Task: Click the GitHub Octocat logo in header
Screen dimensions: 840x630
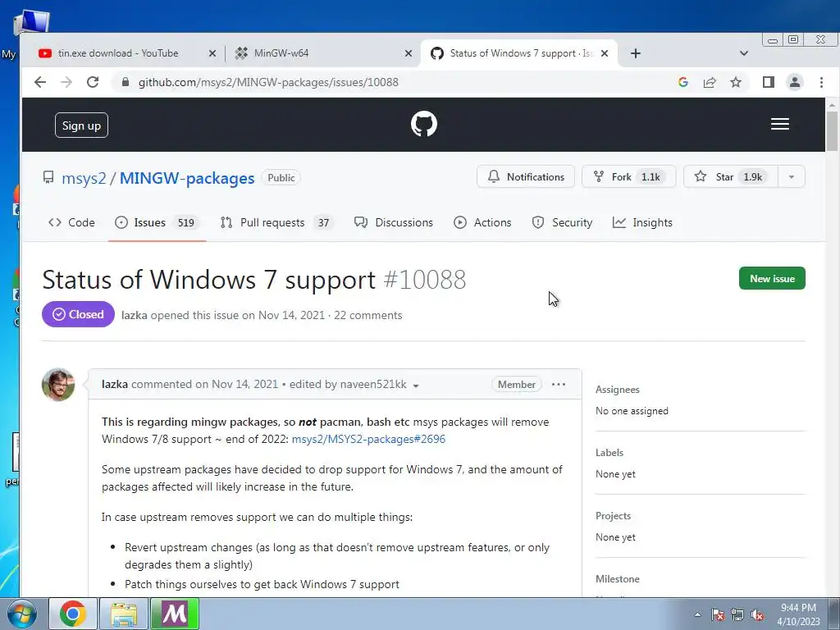Action: (x=424, y=124)
